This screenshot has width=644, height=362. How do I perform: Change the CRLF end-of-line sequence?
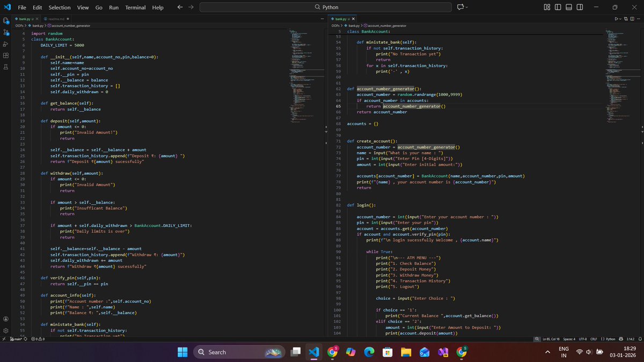tap(594, 339)
